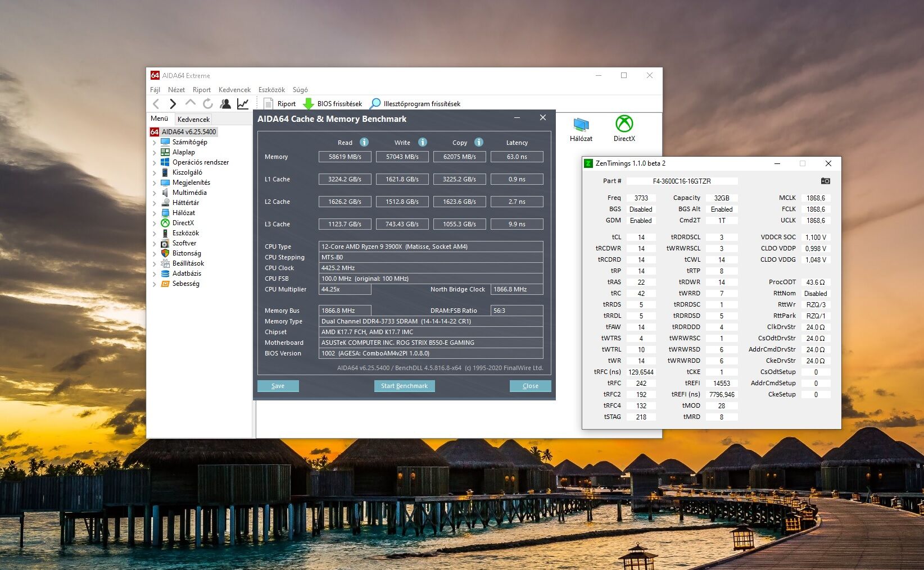924x570 pixels.
Task: Click the Refresh icon in AIDA64 toolbar
Action: (208, 103)
